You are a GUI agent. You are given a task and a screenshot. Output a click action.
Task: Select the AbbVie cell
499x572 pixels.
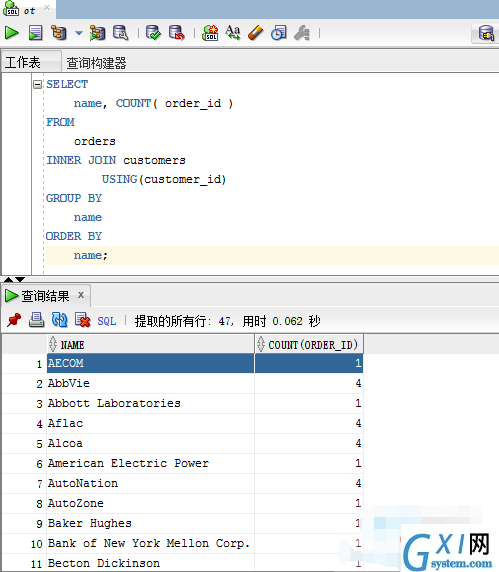coord(151,383)
